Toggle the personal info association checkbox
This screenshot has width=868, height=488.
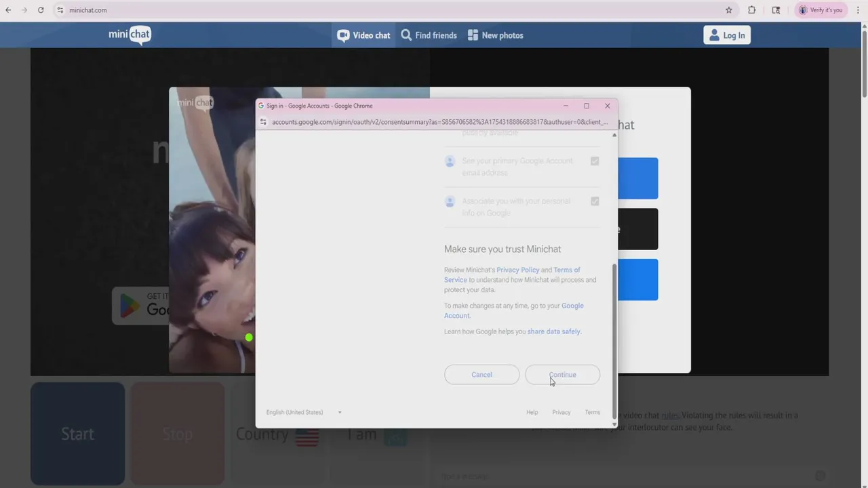(595, 201)
